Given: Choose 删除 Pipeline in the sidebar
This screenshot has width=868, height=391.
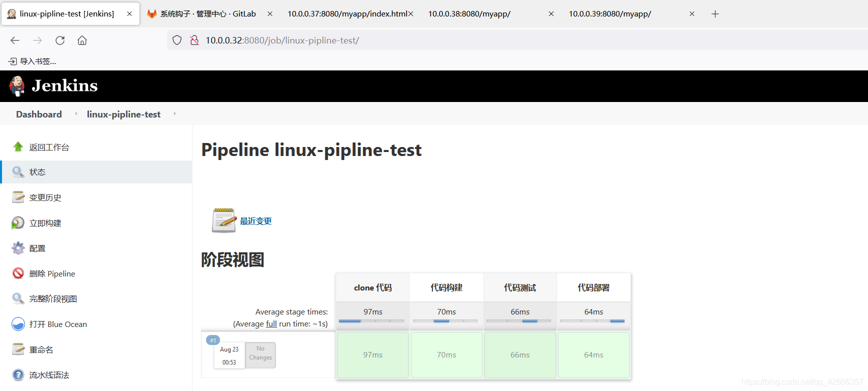Looking at the screenshot, I should click(52, 273).
